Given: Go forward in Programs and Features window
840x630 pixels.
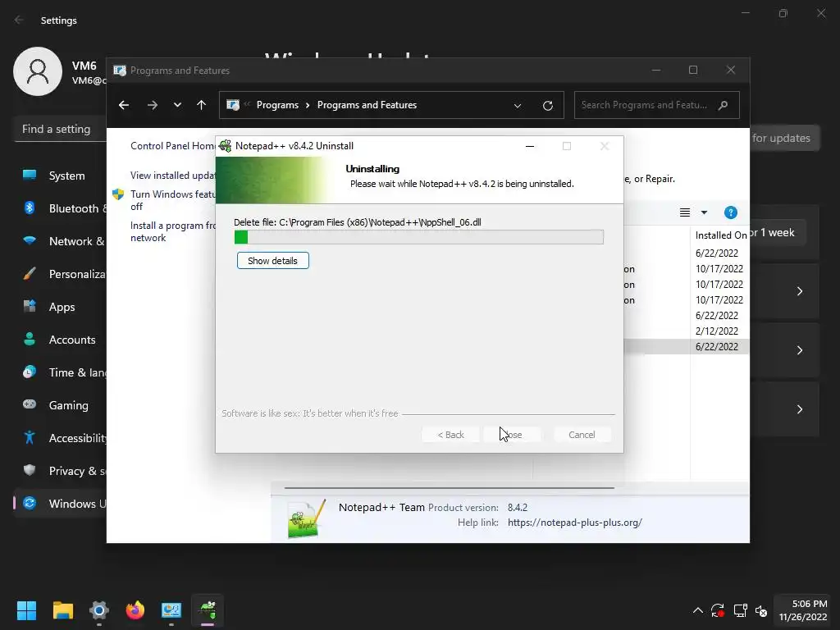Looking at the screenshot, I should coord(152,105).
